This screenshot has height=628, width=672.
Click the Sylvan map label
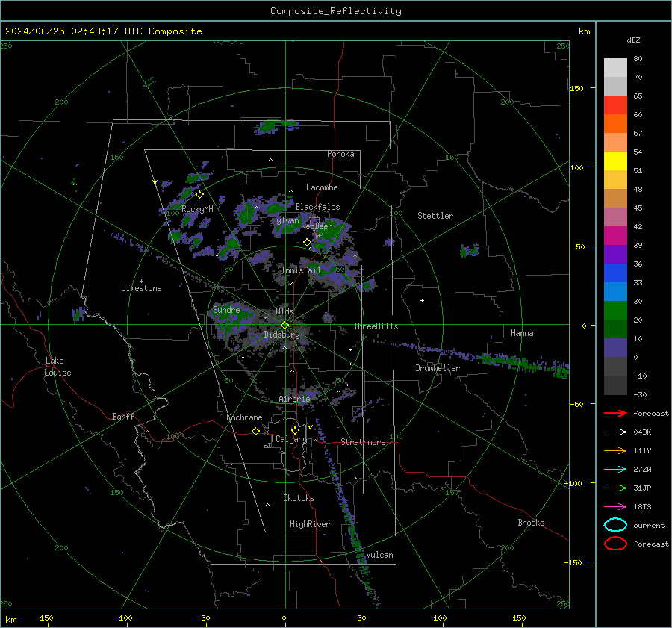click(x=285, y=220)
